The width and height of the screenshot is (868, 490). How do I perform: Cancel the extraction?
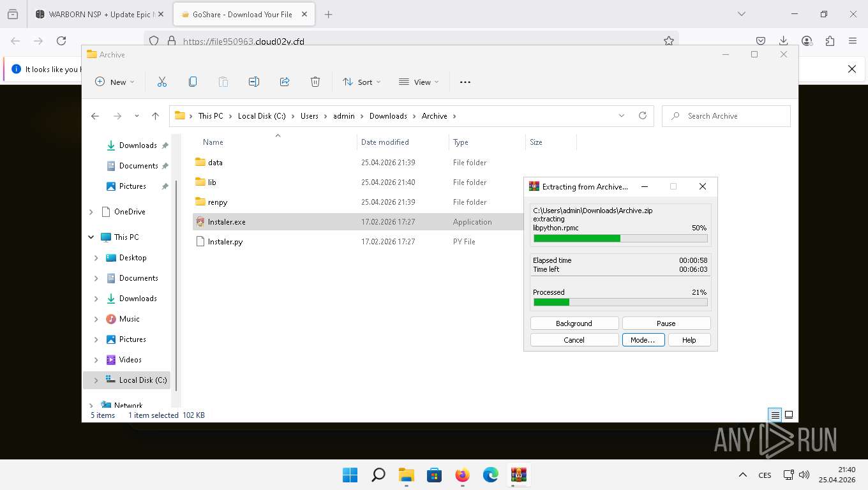tap(574, 340)
